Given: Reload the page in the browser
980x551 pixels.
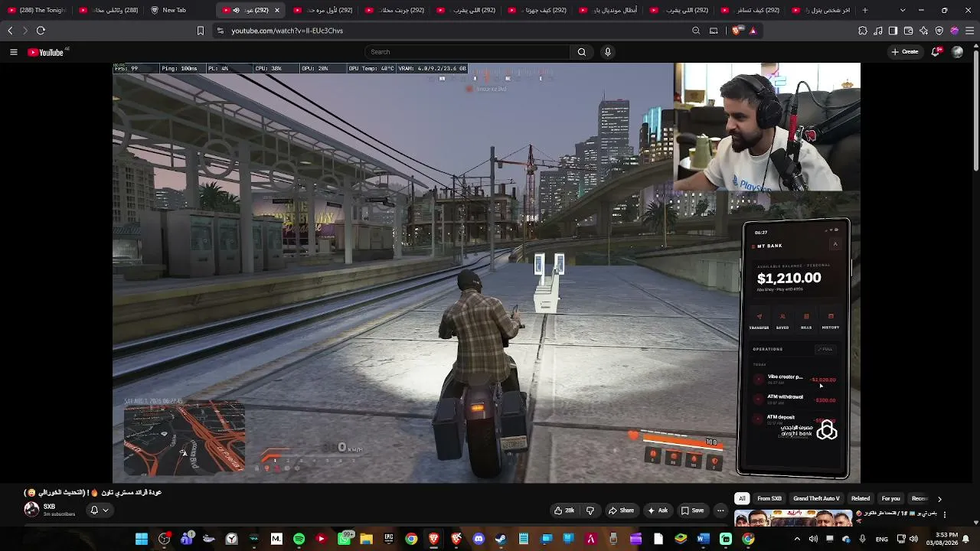Looking at the screenshot, I should pos(41,31).
